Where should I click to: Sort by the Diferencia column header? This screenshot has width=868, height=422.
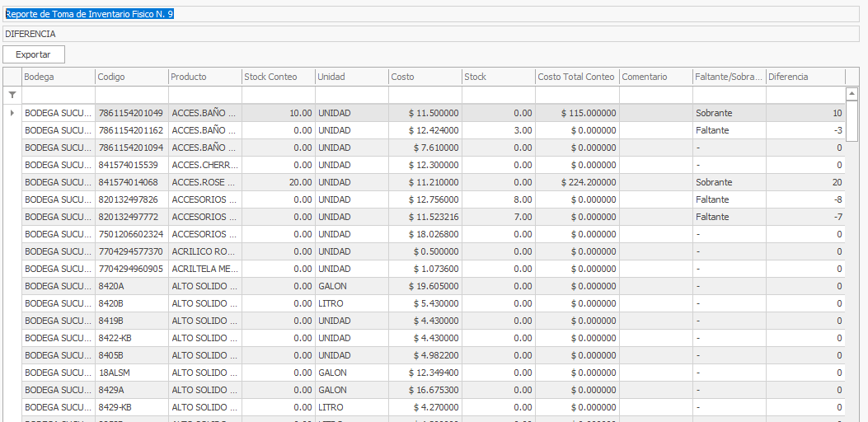805,77
